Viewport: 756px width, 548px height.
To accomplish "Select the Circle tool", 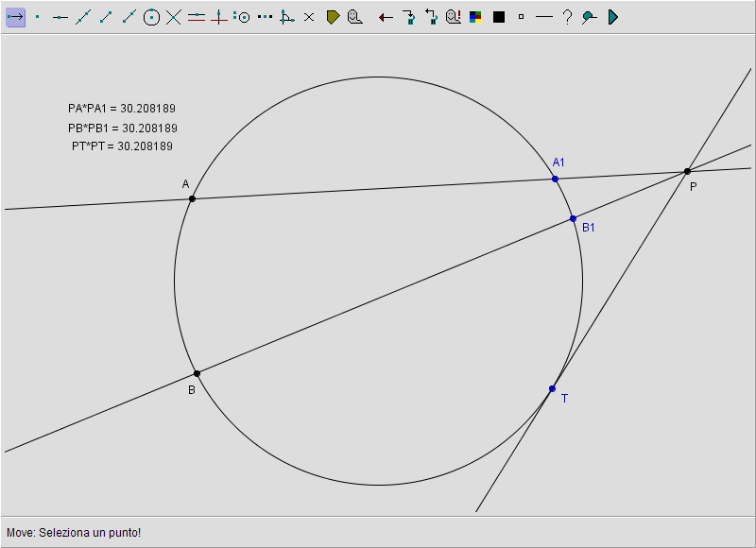I will [x=151, y=17].
